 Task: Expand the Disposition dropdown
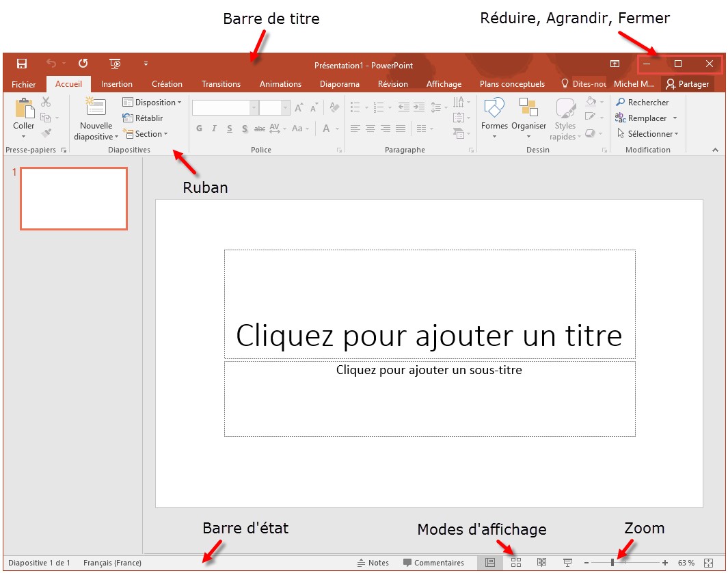(x=152, y=103)
